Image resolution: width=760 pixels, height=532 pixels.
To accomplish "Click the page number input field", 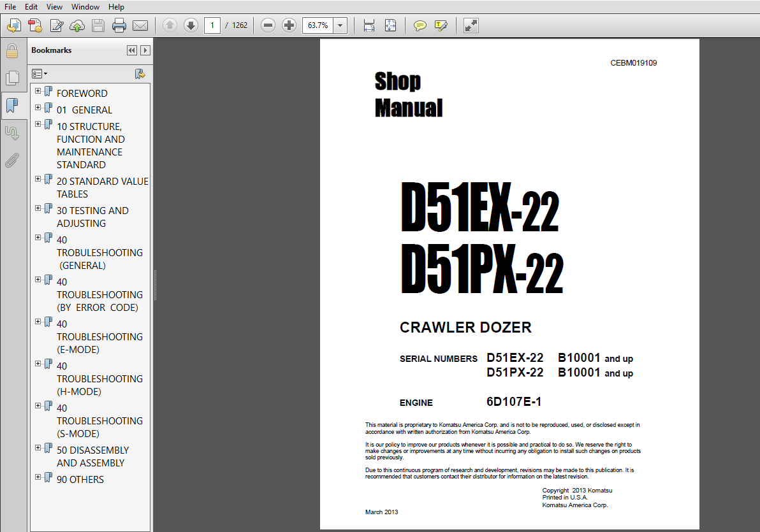I will click(212, 25).
